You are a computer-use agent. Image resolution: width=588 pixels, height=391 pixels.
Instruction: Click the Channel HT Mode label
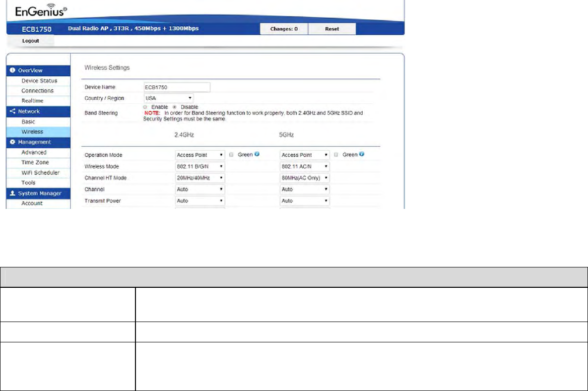click(x=105, y=178)
